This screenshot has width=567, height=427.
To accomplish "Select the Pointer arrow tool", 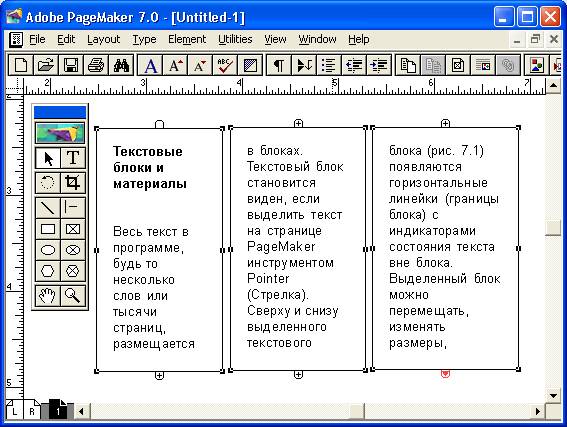I will (48, 158).
